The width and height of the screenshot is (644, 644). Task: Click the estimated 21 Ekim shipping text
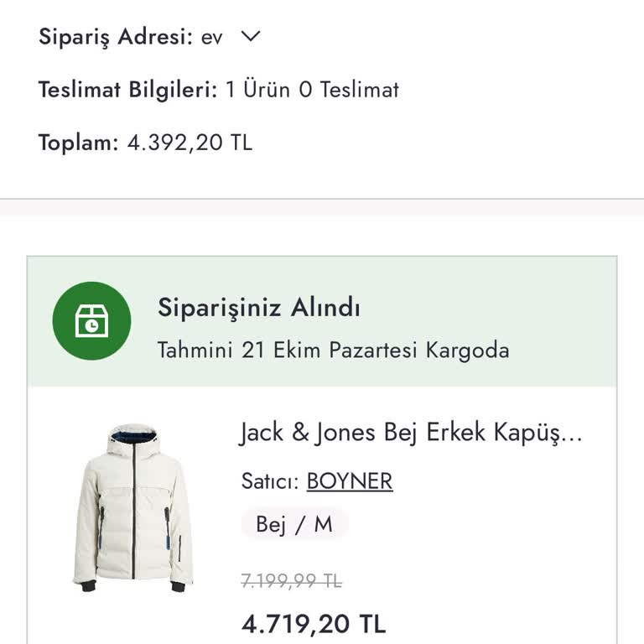pyautogui.click(x=333, y=350)
